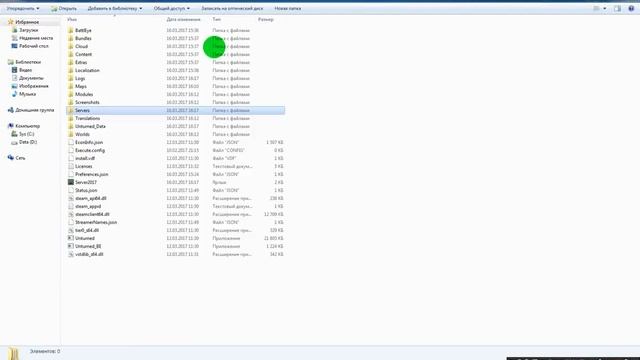The width and height of the screenshot is (640, 360).
Task: Open the Общий доступ dropdown
Action: tap(171, 8)
